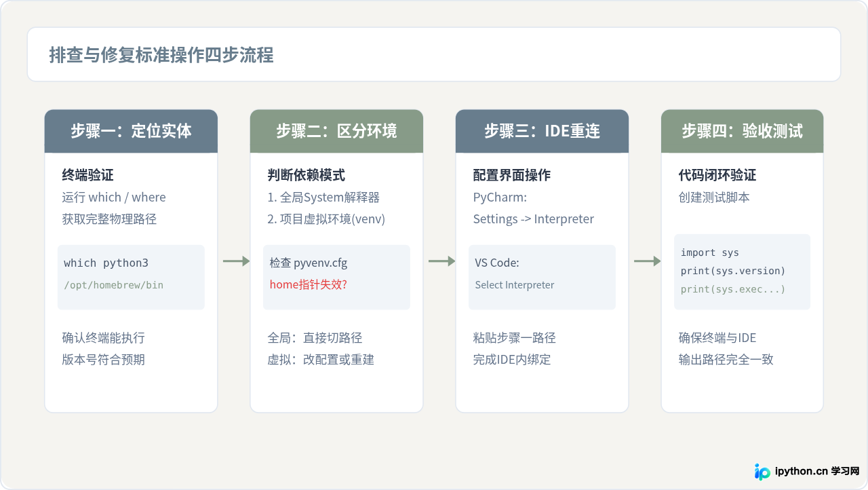Screen dimensions: 868x490
Task: Click the 'Select Interpreter' text
Action: 515,285
